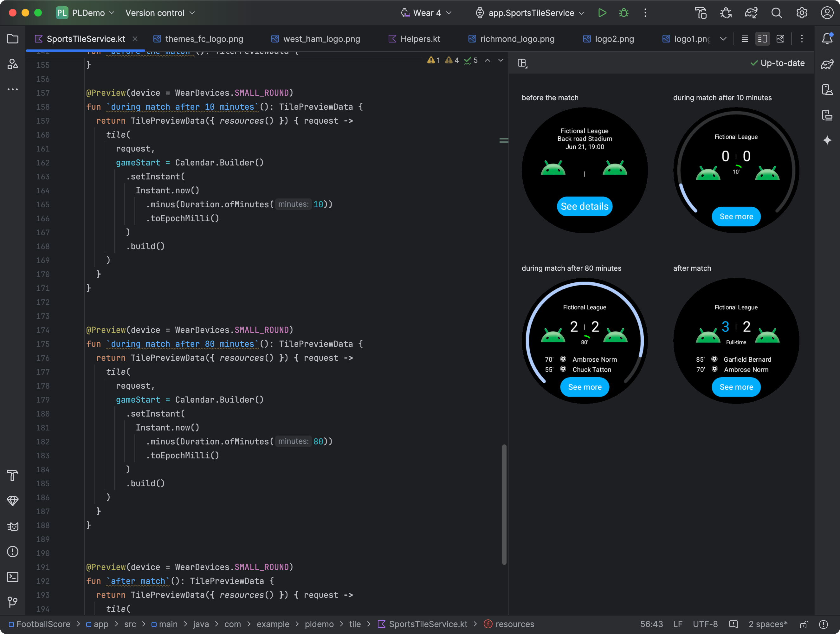The width and height of the screenshot is (840, 634).
Task: Open the Settings gear icon
Action: (x=801, y=12)
